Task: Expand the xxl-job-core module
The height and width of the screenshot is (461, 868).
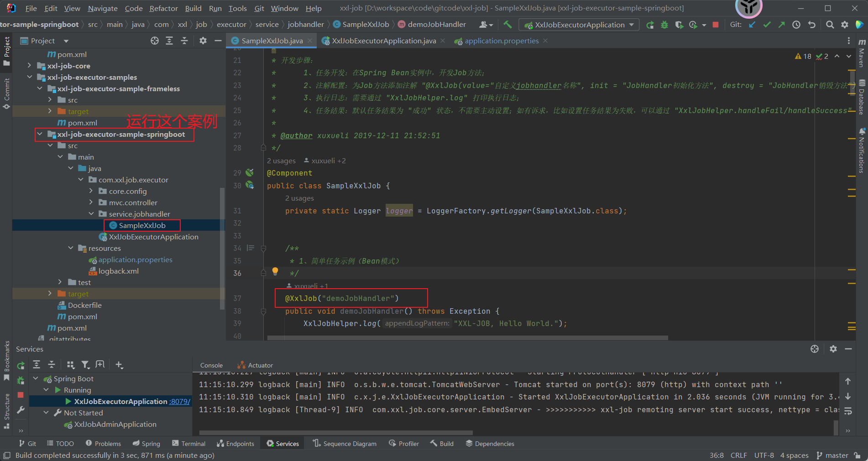Action: point(30,66)
